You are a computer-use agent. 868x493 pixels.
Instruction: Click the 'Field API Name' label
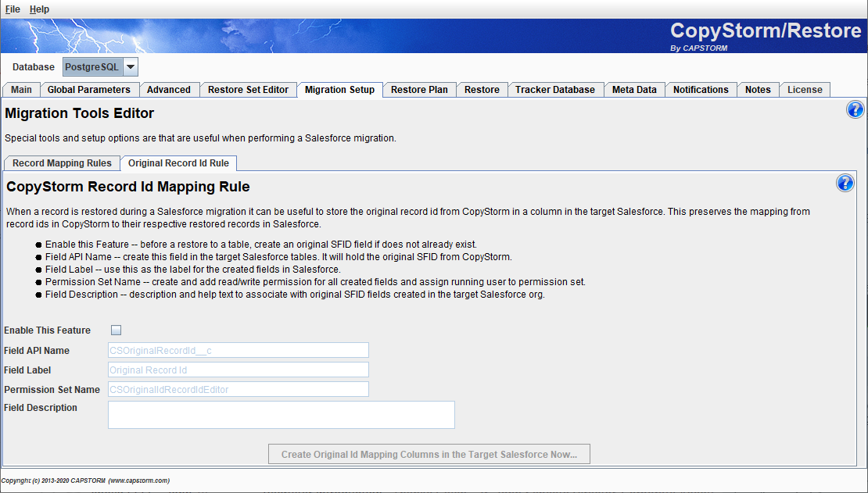37,351
